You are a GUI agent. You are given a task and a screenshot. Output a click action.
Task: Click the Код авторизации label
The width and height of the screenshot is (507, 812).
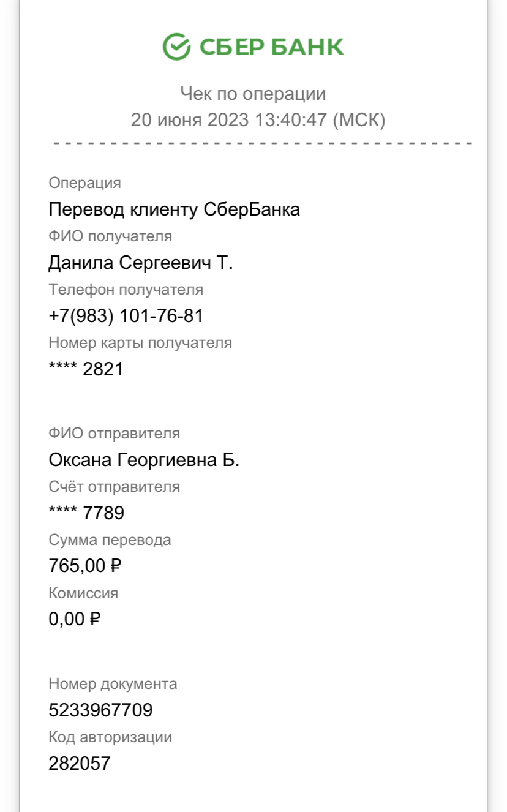click(x=110, y=737)
